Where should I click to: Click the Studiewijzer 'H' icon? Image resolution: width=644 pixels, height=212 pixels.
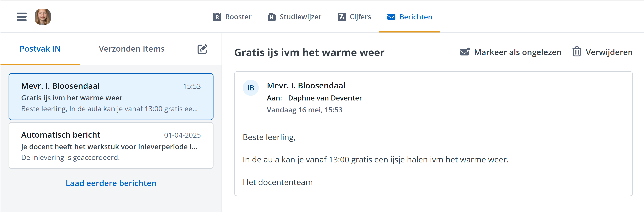272,17
